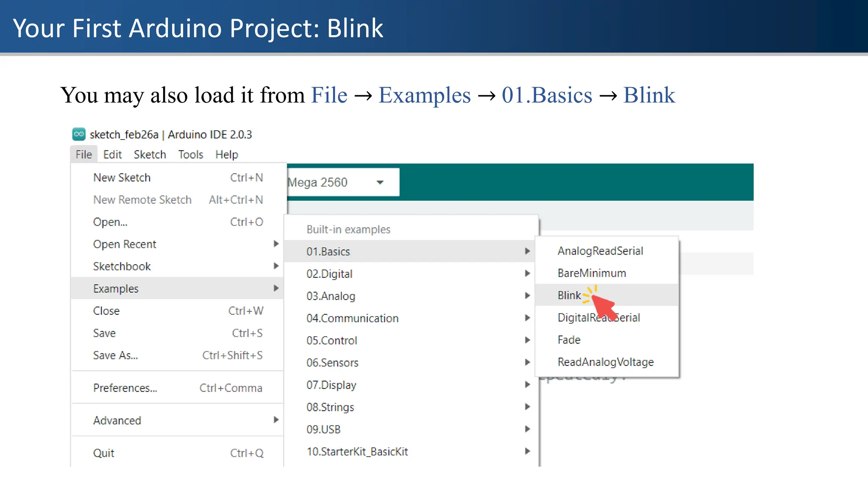Image resolution: width=868 pixels, height=488 pixels.
Task: Expand the 02.Digital examples arrow
Action: coord(527,274)
